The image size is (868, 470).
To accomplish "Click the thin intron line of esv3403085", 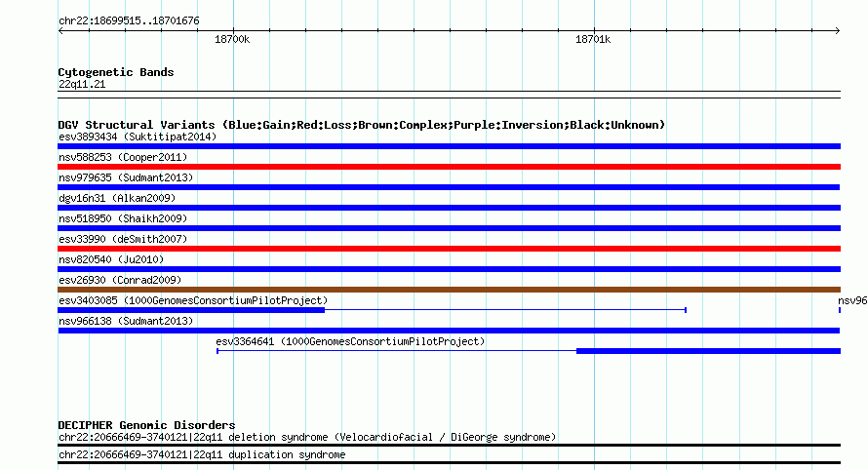I will pyautogui.click(x=505, y=310).
